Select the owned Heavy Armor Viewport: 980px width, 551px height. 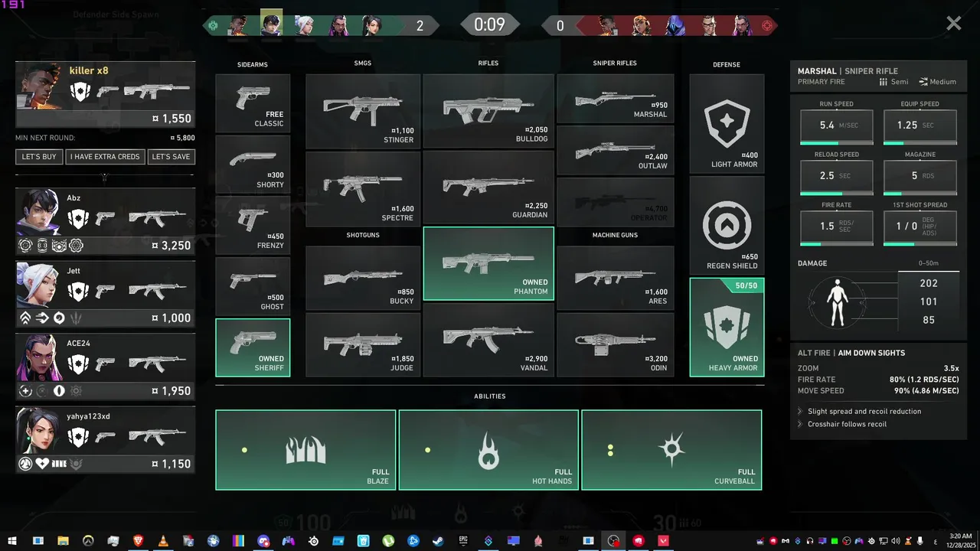(727, 328)
